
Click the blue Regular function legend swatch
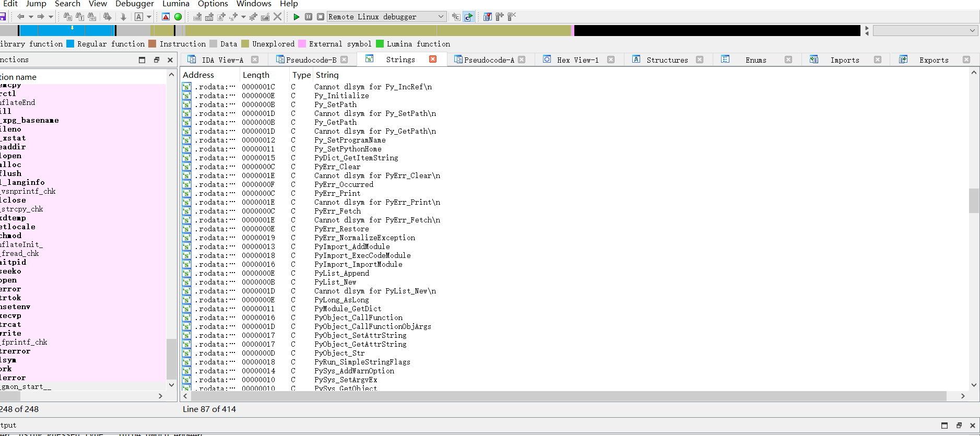(x=70, y=44)
